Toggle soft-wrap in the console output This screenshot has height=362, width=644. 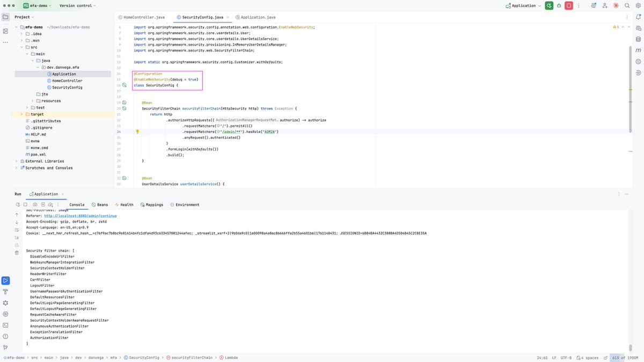[17, 230]
